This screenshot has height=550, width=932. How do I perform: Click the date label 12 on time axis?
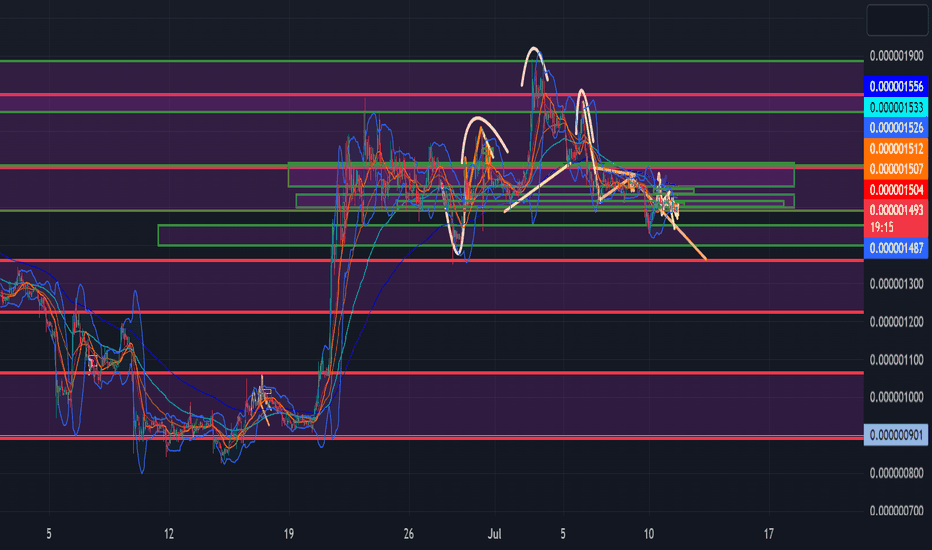coord(169,534)
